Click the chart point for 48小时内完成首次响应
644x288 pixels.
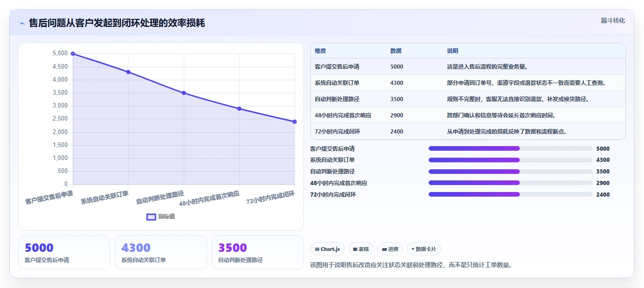click(x=239, y=109)
